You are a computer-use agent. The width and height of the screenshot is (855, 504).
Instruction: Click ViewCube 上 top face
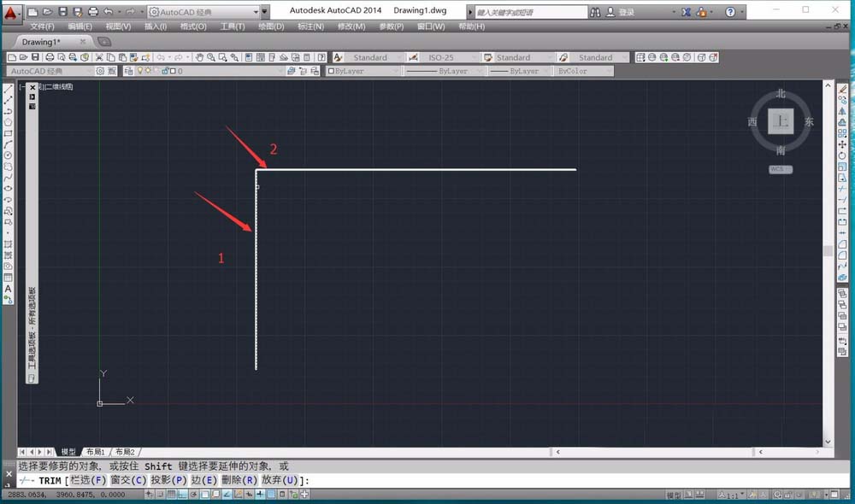(781, 121)
